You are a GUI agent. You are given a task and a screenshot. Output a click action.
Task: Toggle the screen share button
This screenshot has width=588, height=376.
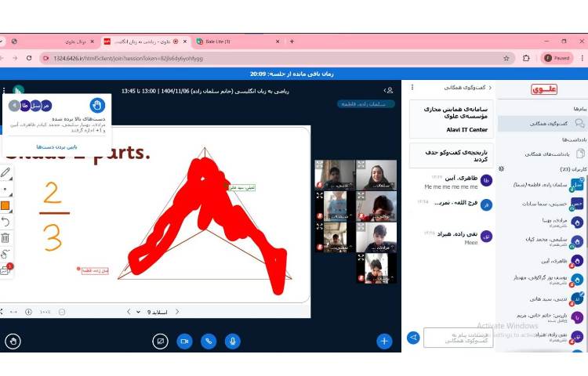click(x=161, y=341)
